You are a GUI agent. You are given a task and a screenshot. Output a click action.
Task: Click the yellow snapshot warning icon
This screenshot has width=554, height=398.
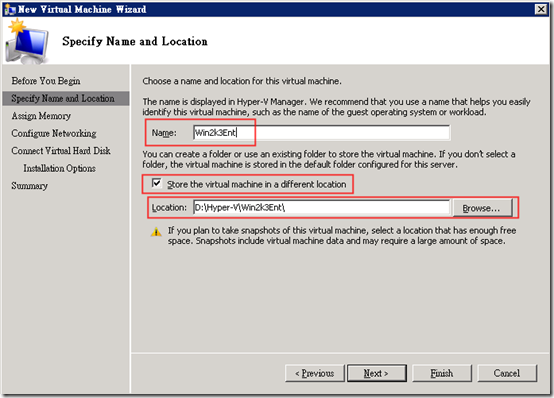coord(156,232)
